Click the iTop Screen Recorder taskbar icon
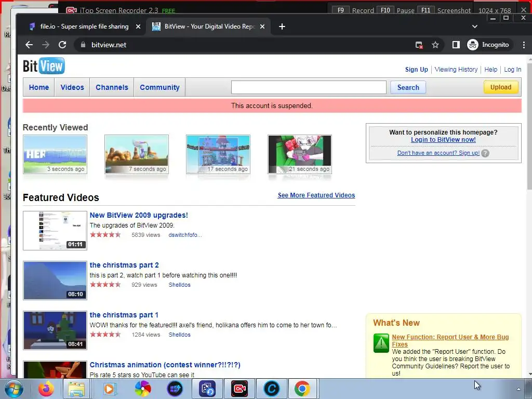This screenshot has width=532, height=399. (240, 389)
